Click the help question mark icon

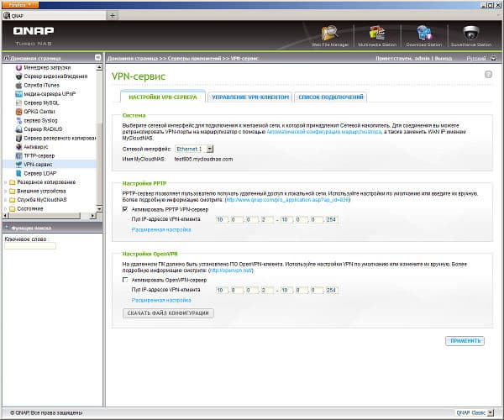[x=488, y=75]
